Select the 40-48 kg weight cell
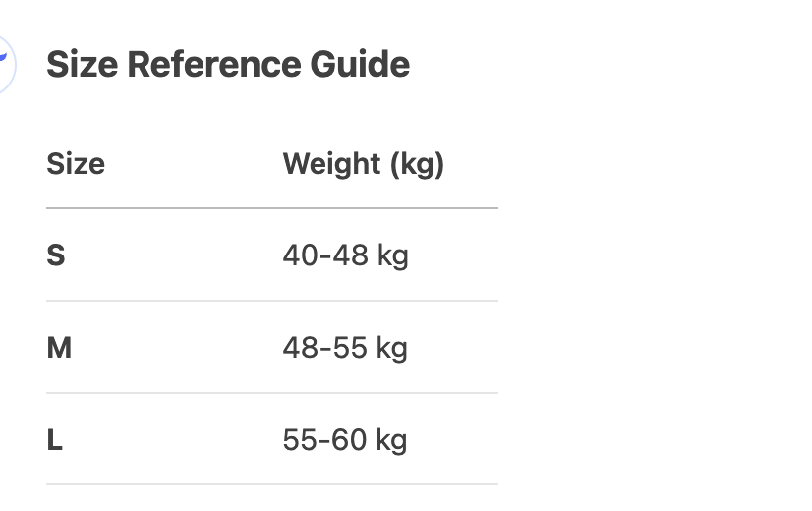Image resolution: width=812 pixels, height=511 pixels. [x=345, y=255]
